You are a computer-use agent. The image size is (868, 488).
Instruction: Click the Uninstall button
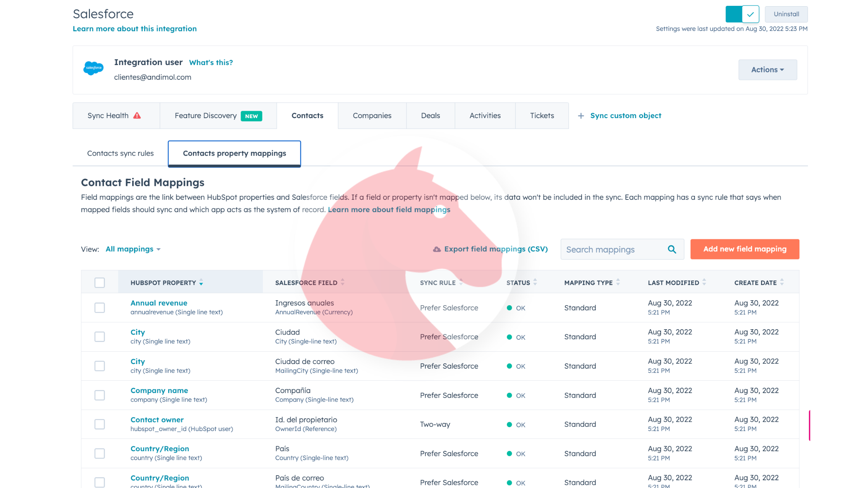click(x=786, y=14)
